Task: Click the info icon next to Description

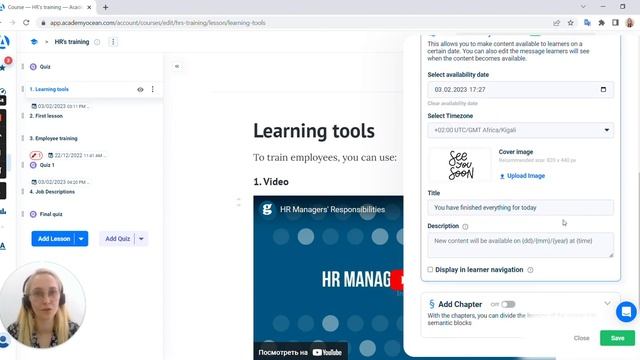Action: (465, 227)
